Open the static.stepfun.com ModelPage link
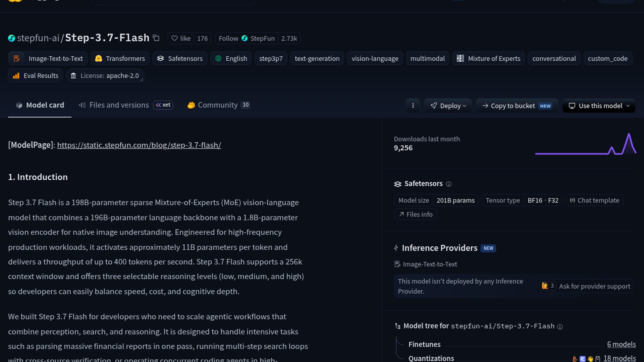This screenshot has height=362, width=644. pyautogui.click(x=139, y=145)
